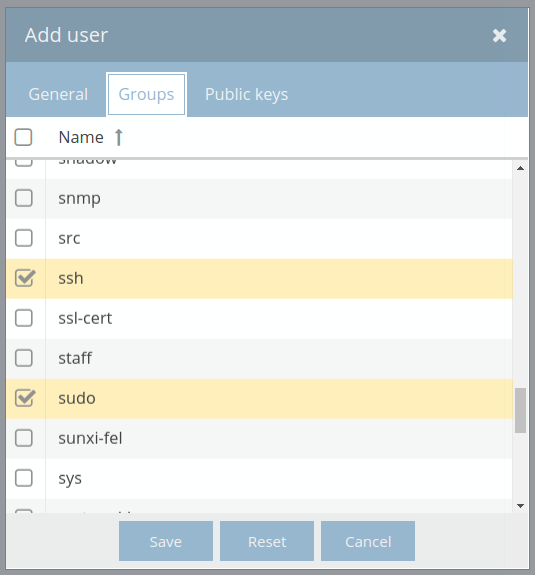The height and width of the screenshot is (575, 535).
Task: Select the Groups tab
Action: click(x=146, y=94)
